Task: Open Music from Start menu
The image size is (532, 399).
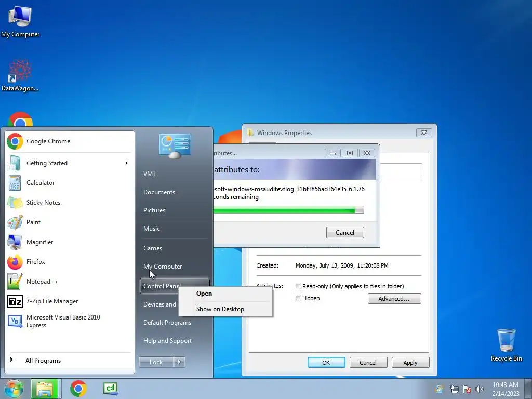Action: pyautogui.click(x=175, y=229)
